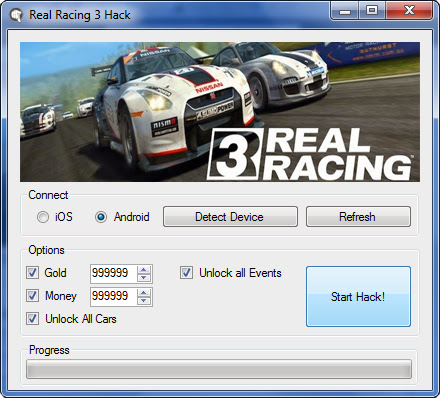Screen dimensions: 440x398
Task: Increase Gold value with up arrow
Action: 144,270
